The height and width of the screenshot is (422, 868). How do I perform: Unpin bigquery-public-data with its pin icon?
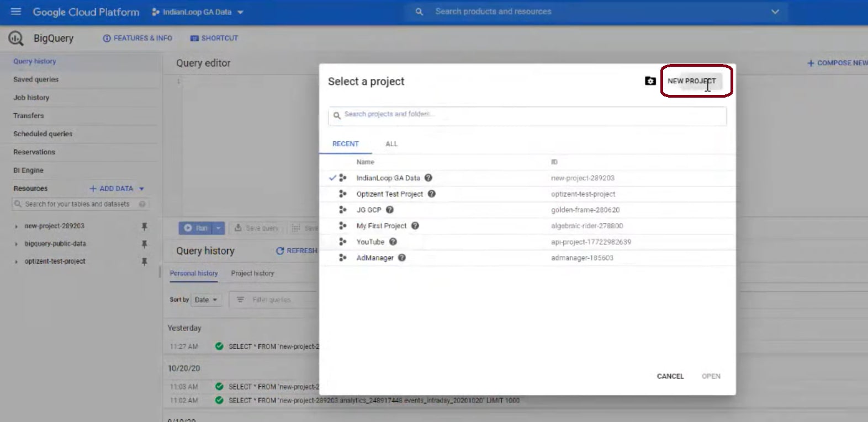(x=144, y=244)
